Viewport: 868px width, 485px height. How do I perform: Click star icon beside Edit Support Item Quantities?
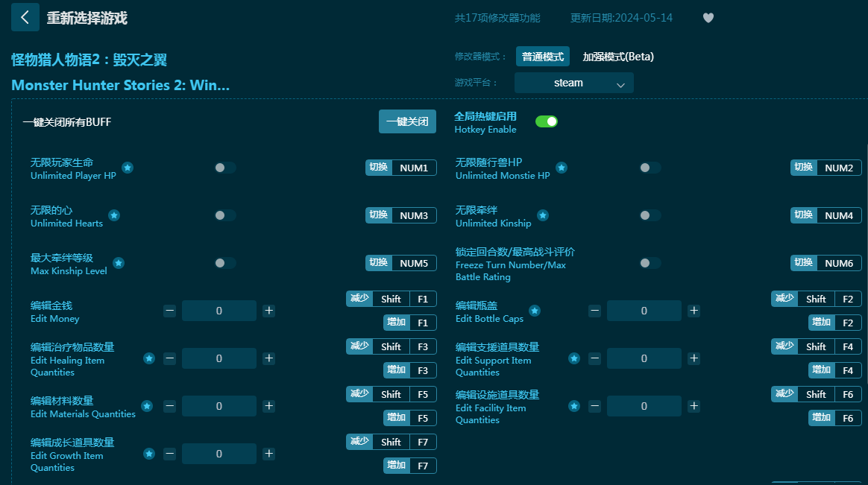click(x=574, y=358)
